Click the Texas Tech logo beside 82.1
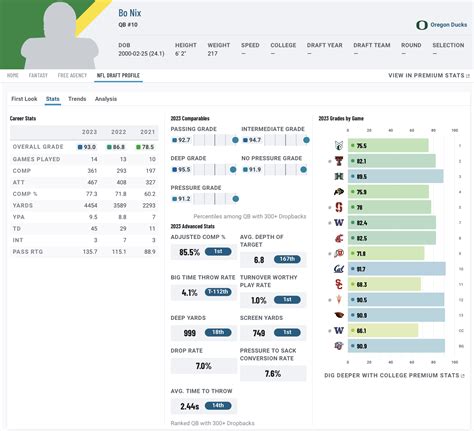474x431 pixels. [339, 161]
